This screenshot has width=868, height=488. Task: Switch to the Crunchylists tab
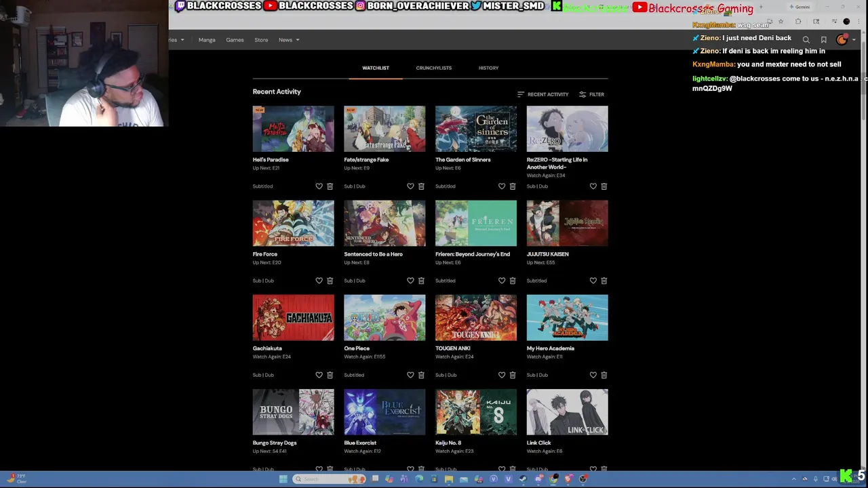click(434, 68)
